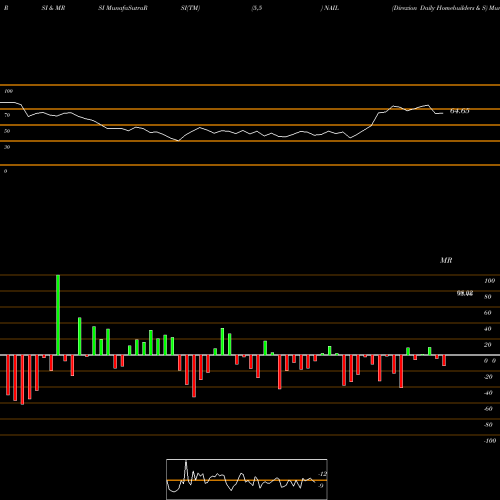This screenshot has height=500, width=500.
Task: Click the '(5,5' parameter text
Action: [x=257, y=8]
